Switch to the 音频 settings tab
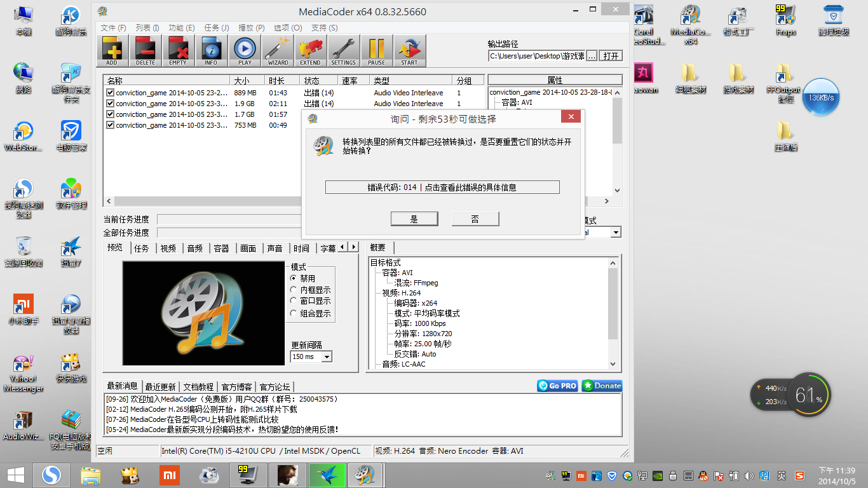Screen dimensions: 868x488 pyautogui.click(x=195, y=248)
